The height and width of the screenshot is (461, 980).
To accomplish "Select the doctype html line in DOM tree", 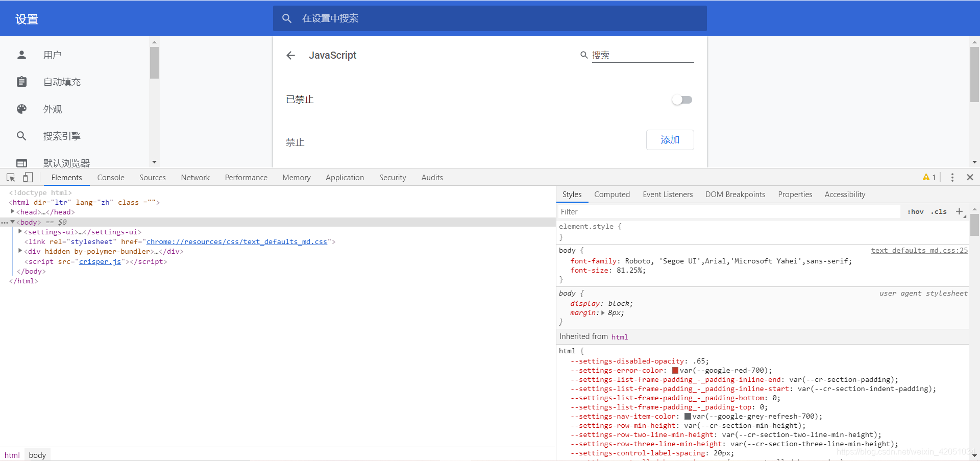I will pos(40,192).
